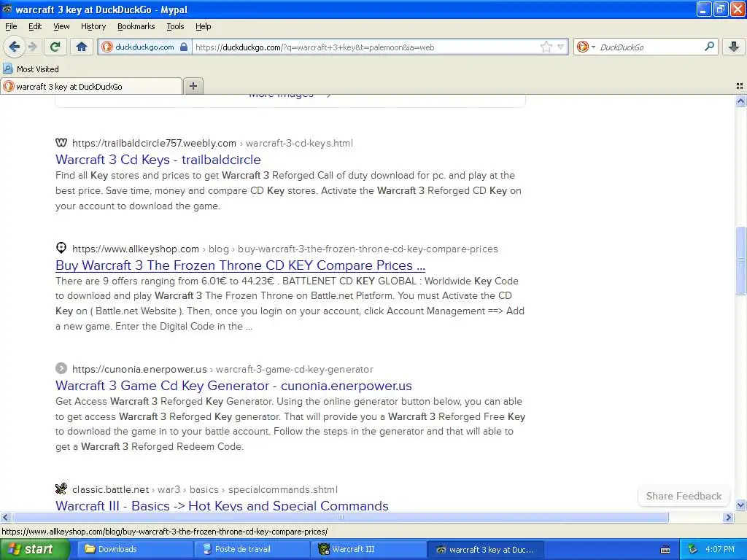The image size is (747, 560).
Task: Open the File menu
Action: click(11, 26)
